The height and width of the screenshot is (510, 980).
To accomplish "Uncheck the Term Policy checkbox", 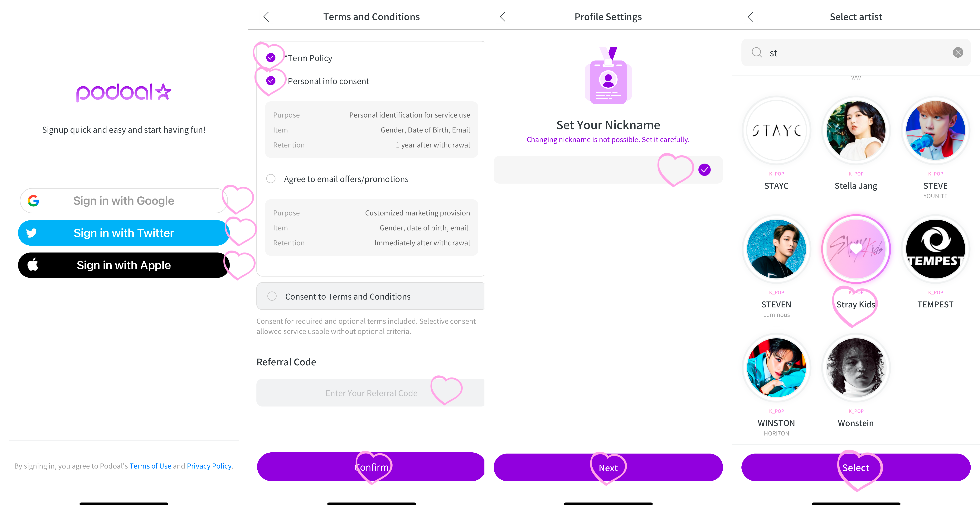I will (x=271, y=58).
